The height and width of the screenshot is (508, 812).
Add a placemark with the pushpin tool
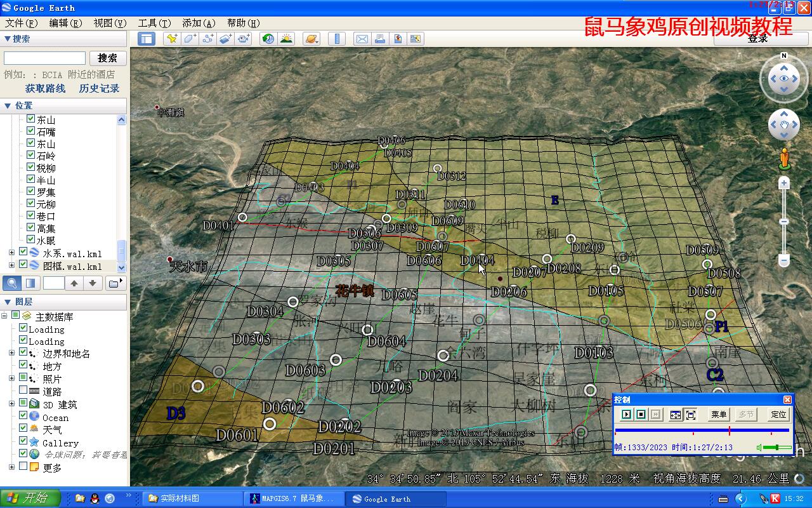171,39
